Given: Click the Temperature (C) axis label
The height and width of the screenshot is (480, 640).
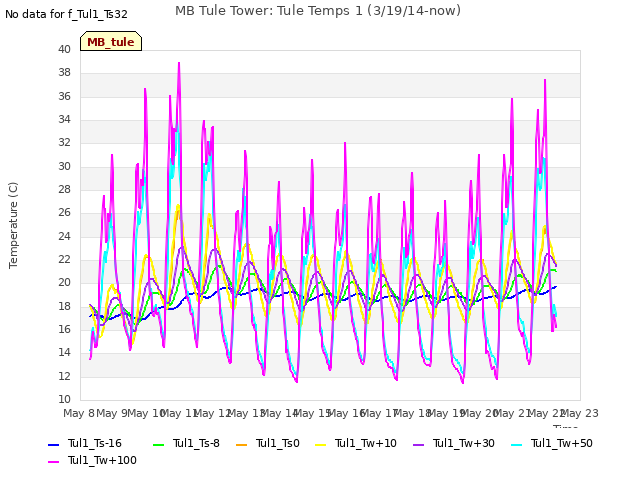Looking at the screenshot, I should pyautogui.click(x=13, y=225).
